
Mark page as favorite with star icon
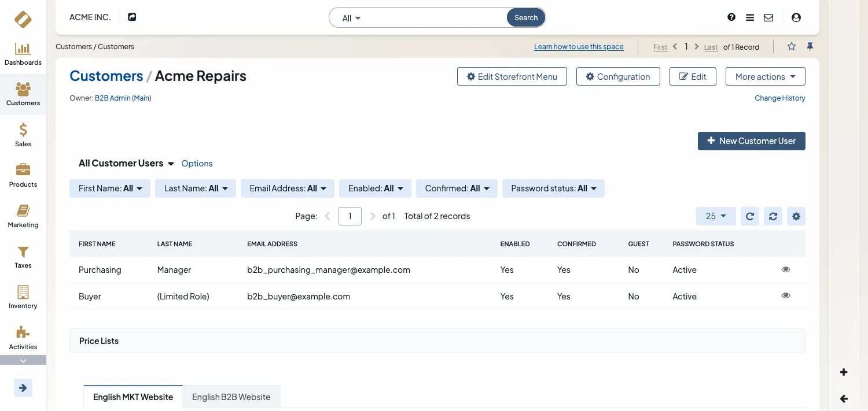point(792,47)
